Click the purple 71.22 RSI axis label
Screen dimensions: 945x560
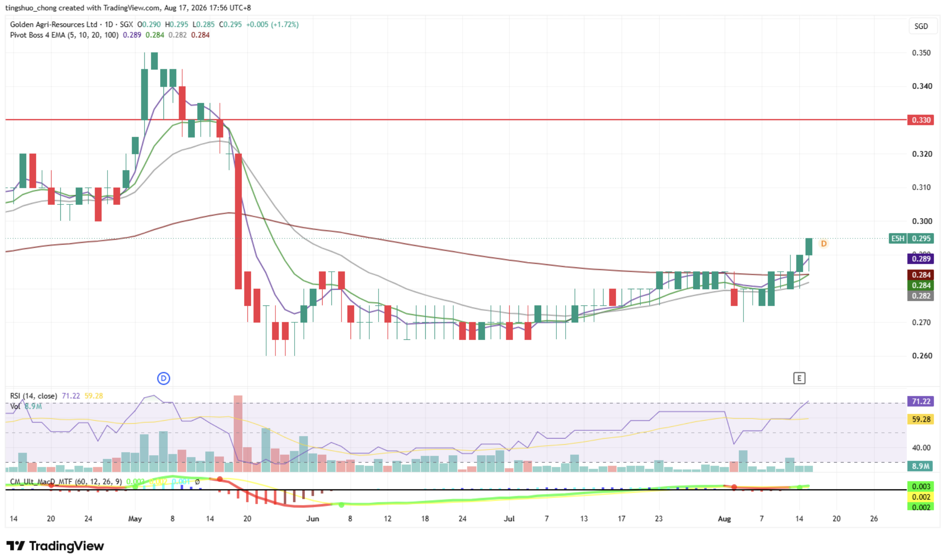pos(921,401)
